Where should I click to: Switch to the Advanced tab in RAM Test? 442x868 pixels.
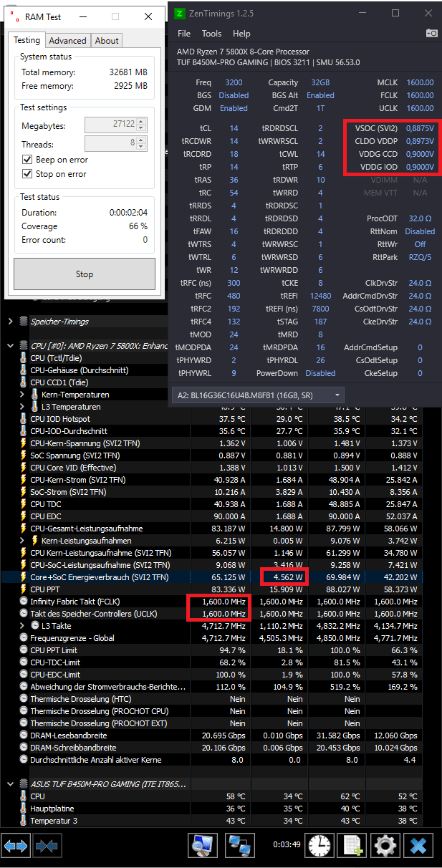pos(68,41)
